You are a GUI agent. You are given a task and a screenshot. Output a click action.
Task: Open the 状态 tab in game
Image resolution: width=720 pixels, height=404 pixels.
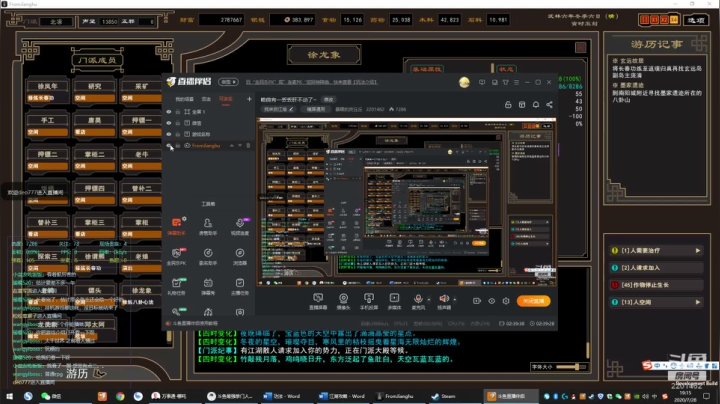click(506, 69)
